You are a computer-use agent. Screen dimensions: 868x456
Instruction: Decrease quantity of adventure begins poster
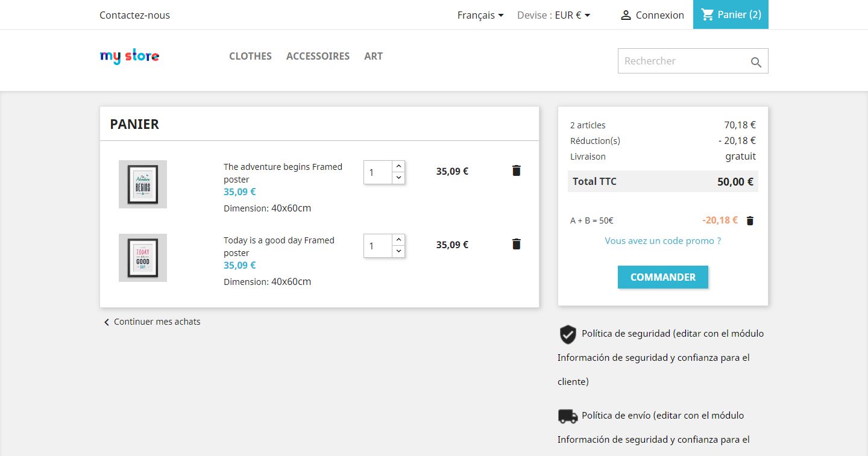(x=398, y=178)
